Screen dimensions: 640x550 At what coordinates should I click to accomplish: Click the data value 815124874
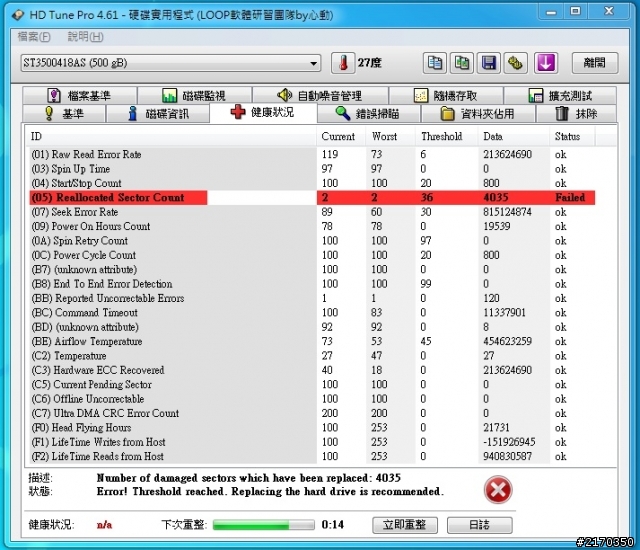click(x=507, y=212)
